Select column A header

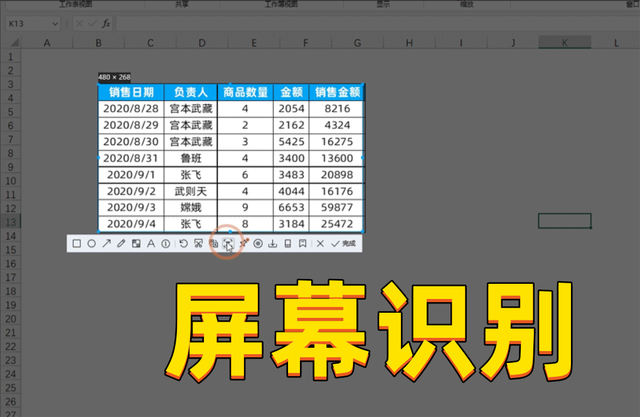(x=47, y=42)
